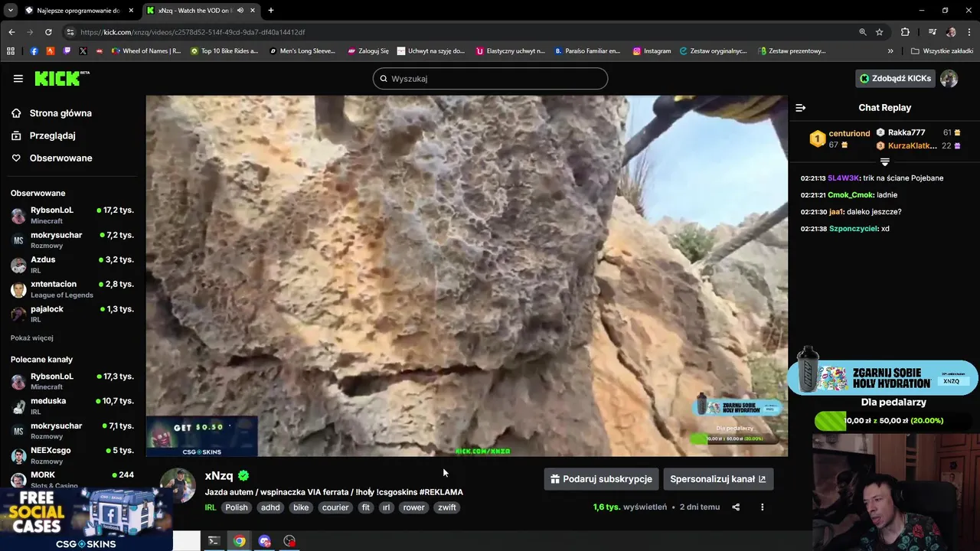Click xNzq channel name
Image resolution: width=980 pixels, height=551 pixels.
coord(219,475)
